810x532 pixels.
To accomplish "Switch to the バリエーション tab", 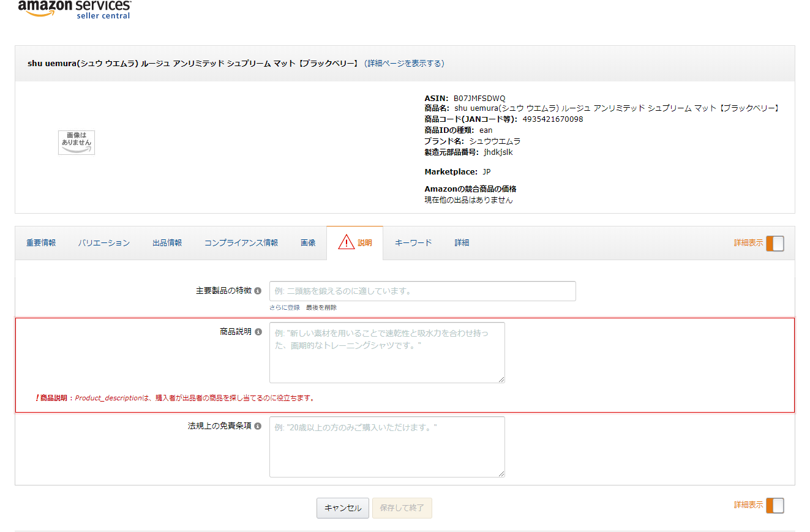I will click(x=104, y=243).
